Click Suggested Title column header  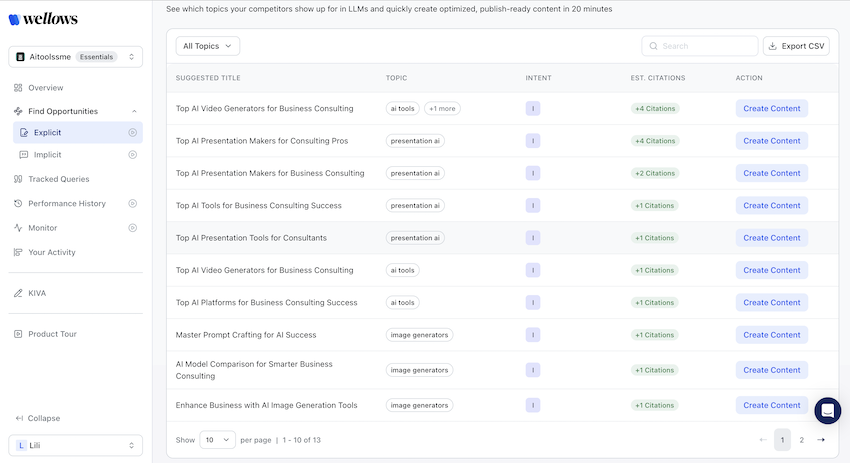click(208, 78)
